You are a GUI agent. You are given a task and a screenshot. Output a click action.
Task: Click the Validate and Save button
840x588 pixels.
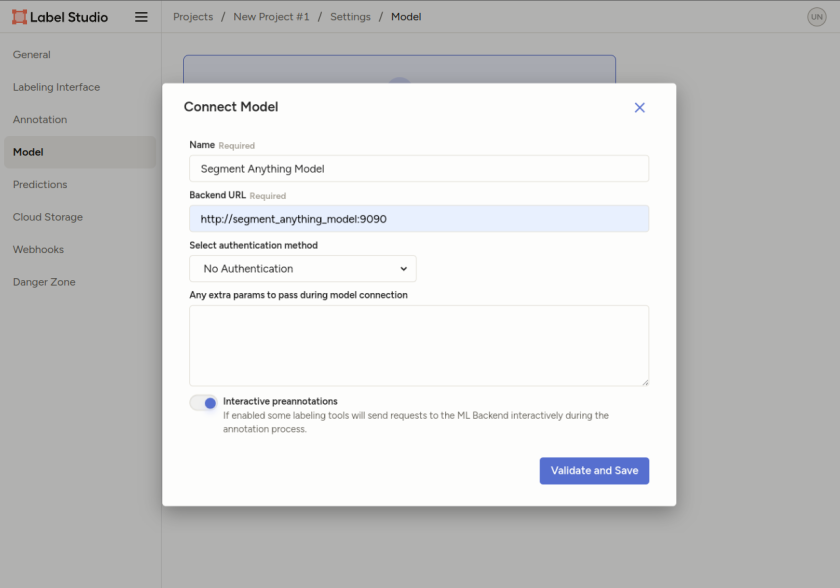coord(594,471)
